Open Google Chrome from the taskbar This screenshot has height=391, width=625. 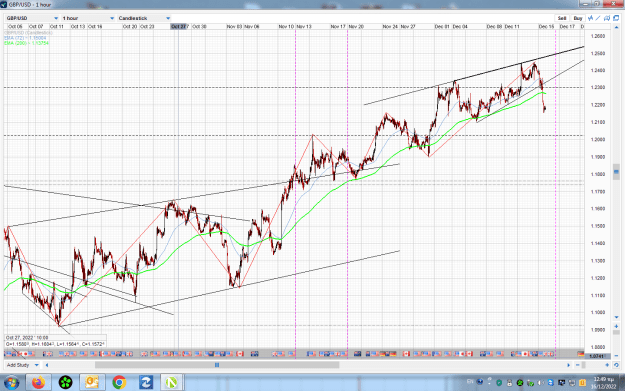tap(119, 383)
